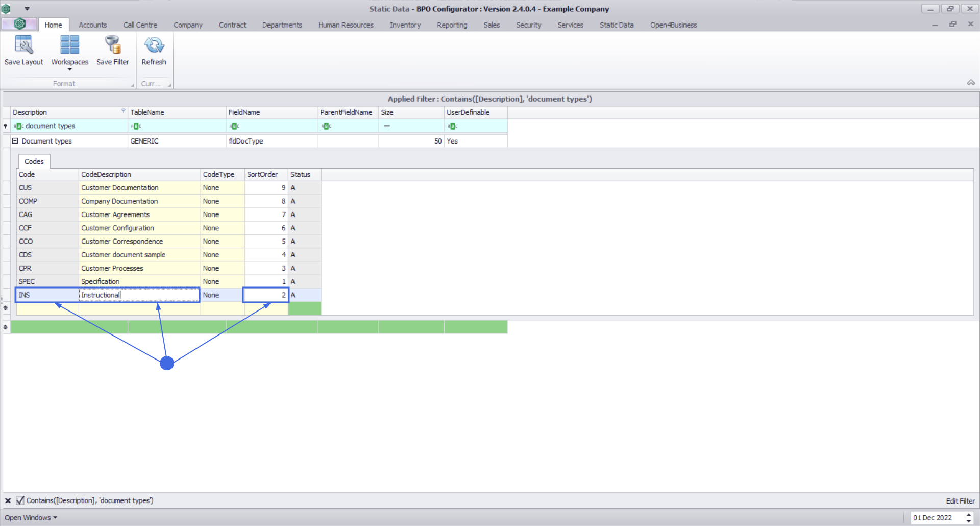Click the ParentFieldName filter operator icon

[x=326, y=126]
